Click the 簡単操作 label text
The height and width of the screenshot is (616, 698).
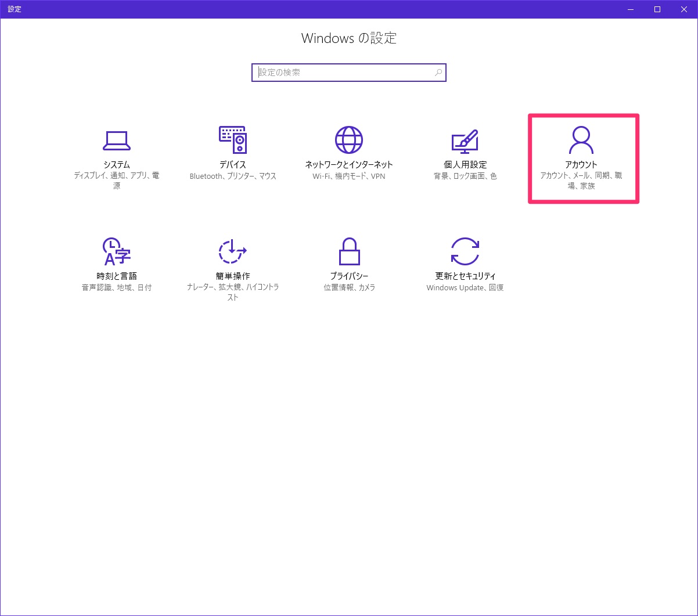pyautogui.click(x=232, y=276)
